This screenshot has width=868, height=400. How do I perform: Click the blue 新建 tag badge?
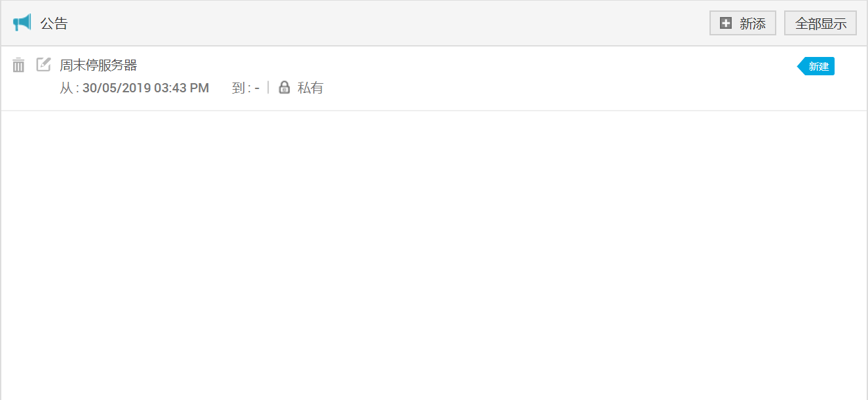[818, 66]
